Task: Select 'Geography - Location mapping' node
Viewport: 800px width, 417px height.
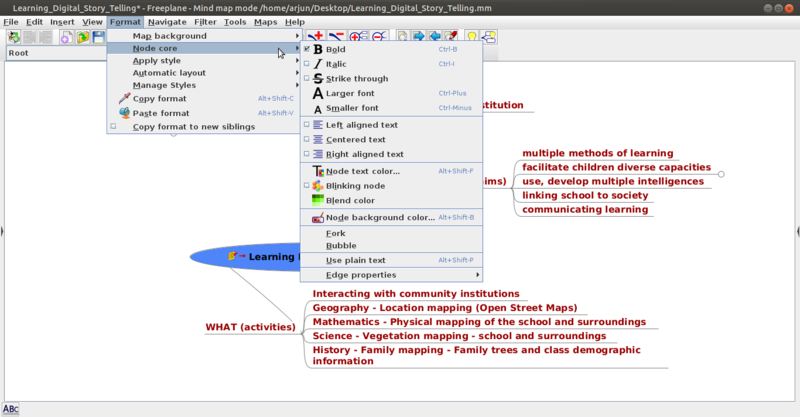Action: point(444,308)
